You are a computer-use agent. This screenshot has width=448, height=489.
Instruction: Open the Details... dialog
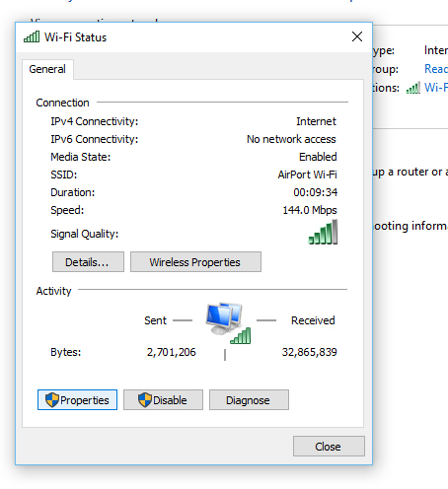point(88,262)
